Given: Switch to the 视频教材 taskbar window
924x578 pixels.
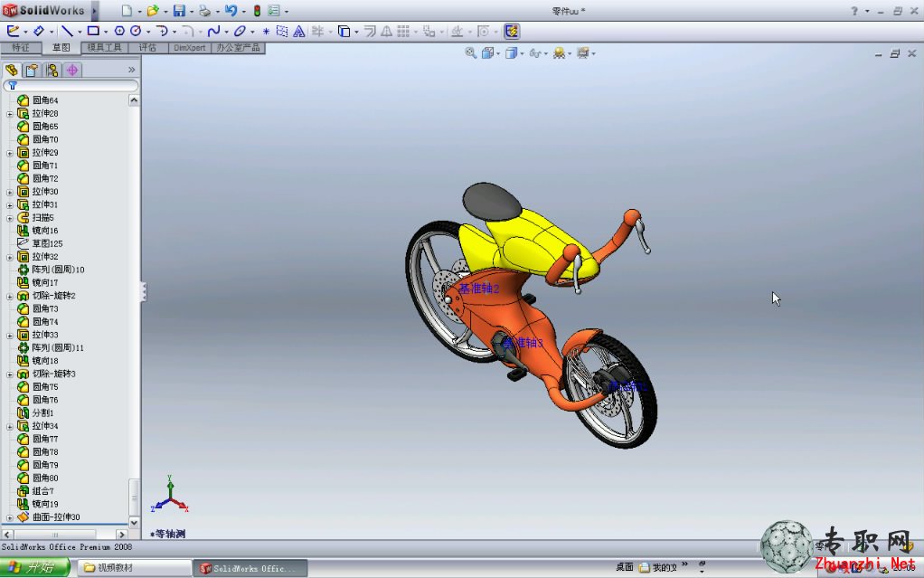Looking at the screenshot, I should tap(134, 568).
